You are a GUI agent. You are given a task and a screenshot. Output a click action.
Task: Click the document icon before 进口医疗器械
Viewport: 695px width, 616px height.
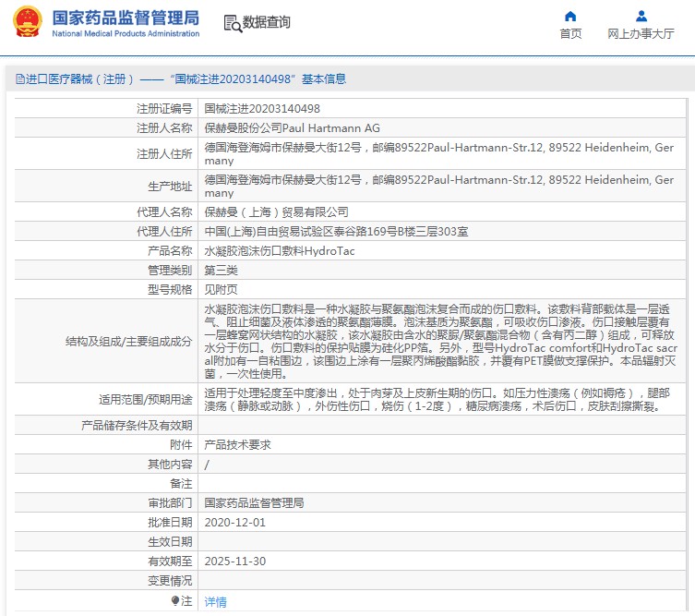pos(20,79)
